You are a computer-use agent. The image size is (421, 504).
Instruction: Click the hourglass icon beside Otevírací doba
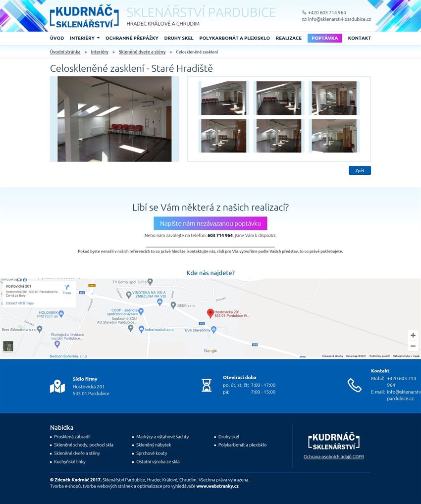207,385
